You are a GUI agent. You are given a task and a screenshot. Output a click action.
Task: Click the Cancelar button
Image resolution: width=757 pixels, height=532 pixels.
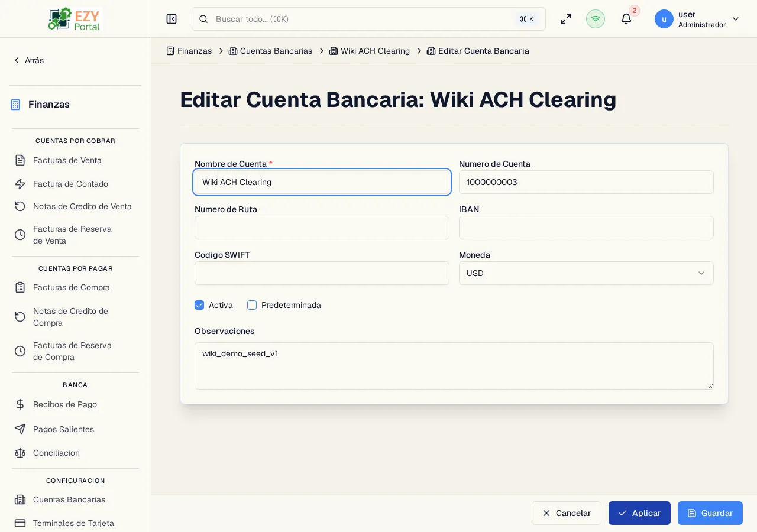(x=567, y=513)
